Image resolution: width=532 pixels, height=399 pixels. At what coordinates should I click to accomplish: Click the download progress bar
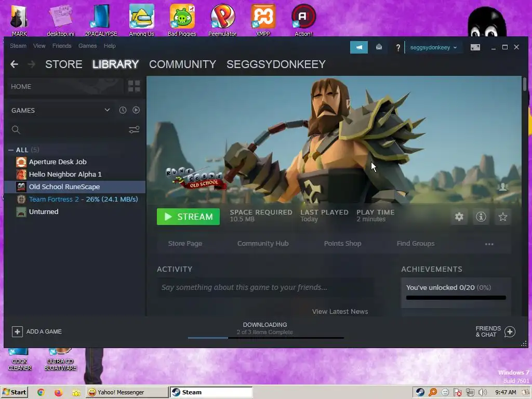coord(265,338)
